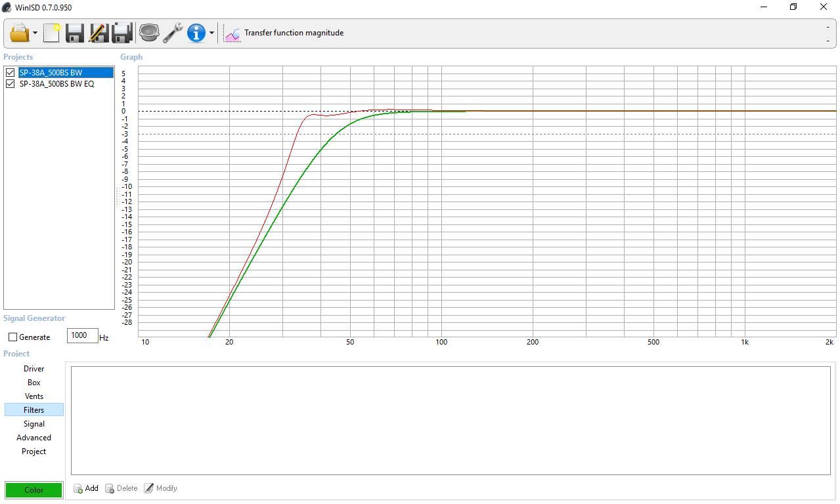Select the Filters tab
The image size is (840, 504).
(34, 410)
